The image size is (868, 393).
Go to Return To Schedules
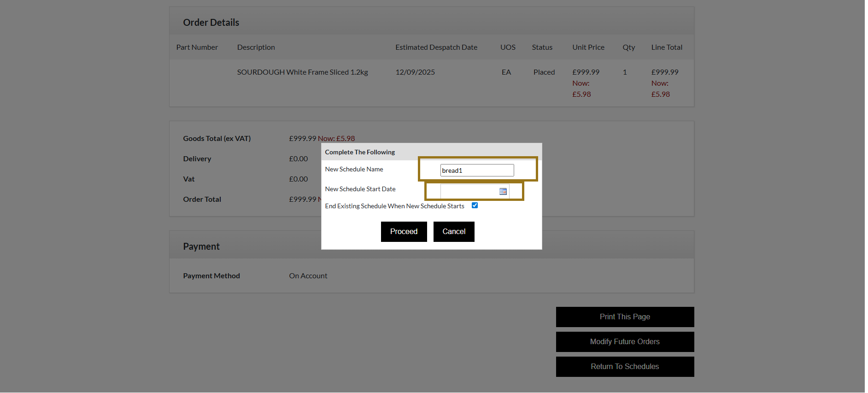click(x=625, y=366)
